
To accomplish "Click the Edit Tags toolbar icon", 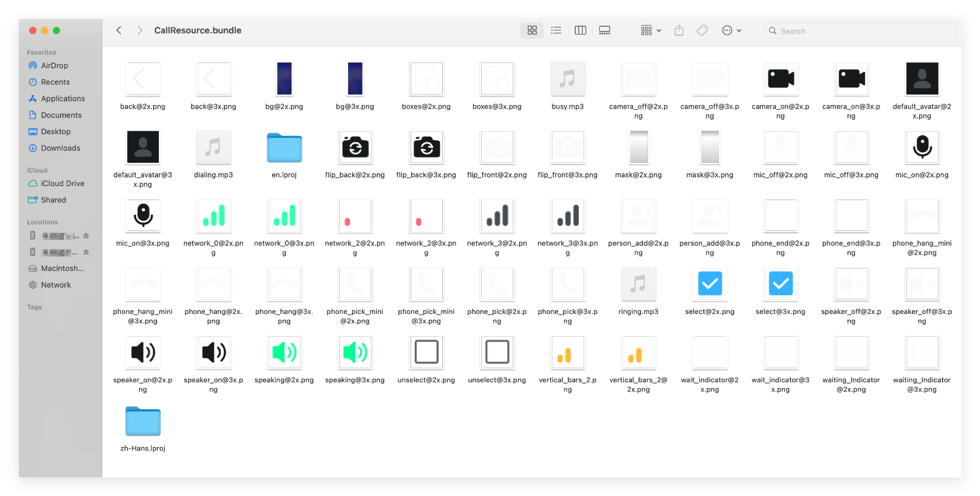I will coord(703,30).
